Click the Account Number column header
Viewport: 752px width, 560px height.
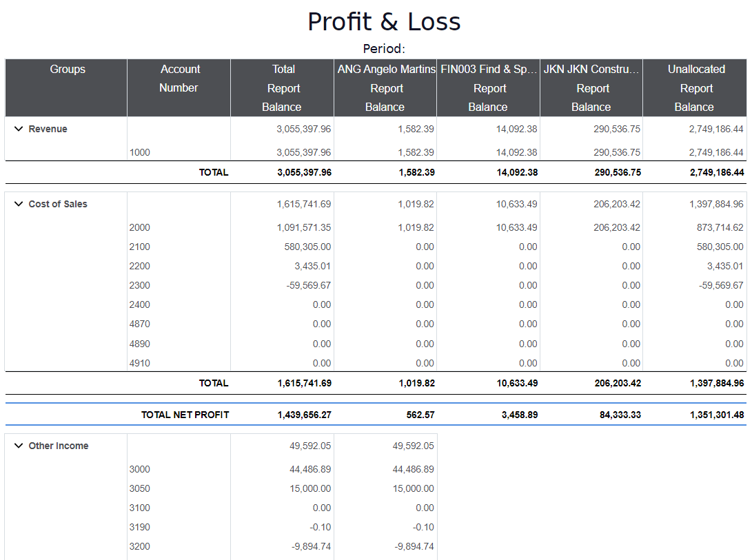point(179,79)
